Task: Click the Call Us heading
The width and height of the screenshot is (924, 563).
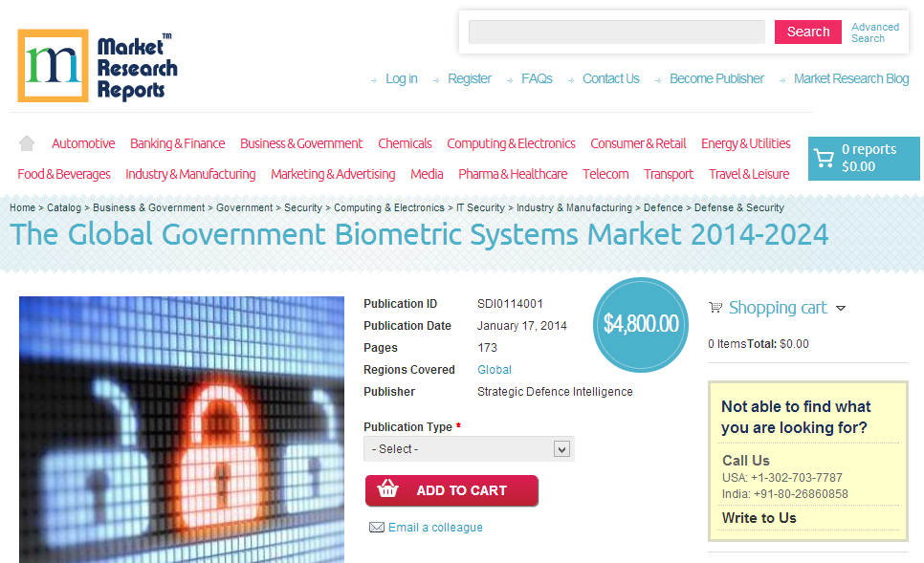Action: [746, 461]
